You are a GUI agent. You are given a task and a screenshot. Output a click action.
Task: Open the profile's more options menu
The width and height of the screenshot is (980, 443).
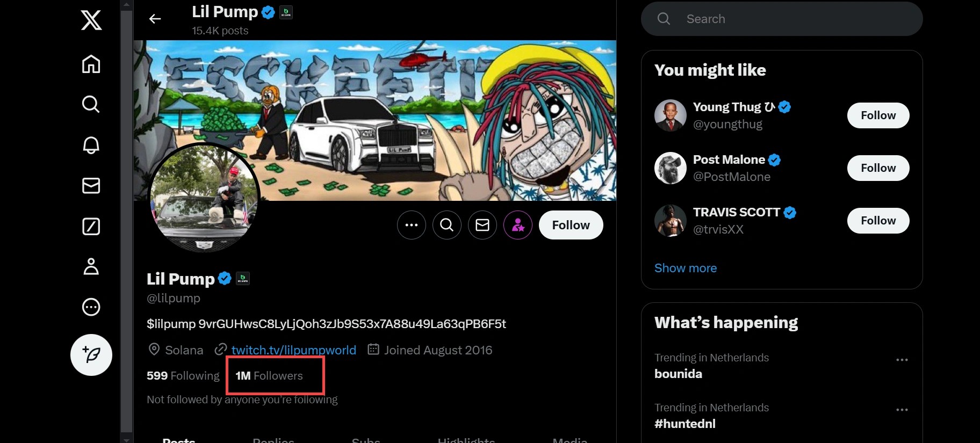click(411, 225)
